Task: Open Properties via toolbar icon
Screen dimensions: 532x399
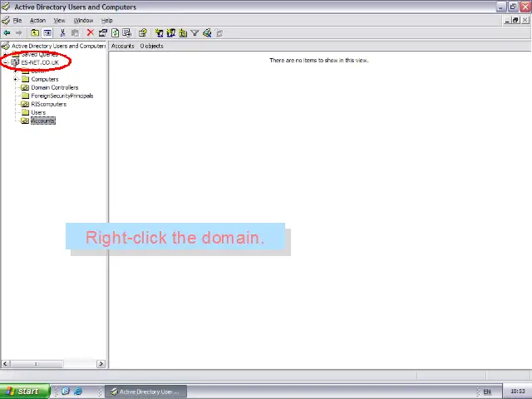Action: (102, 33)
